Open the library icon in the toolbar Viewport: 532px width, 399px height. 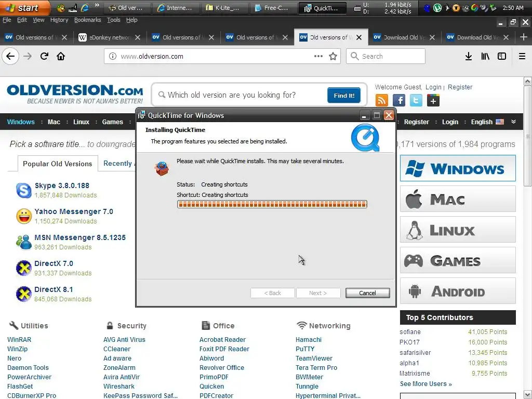point(485,56)
